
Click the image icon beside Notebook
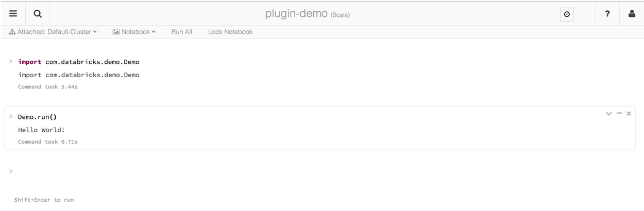[x=116, y=32]
